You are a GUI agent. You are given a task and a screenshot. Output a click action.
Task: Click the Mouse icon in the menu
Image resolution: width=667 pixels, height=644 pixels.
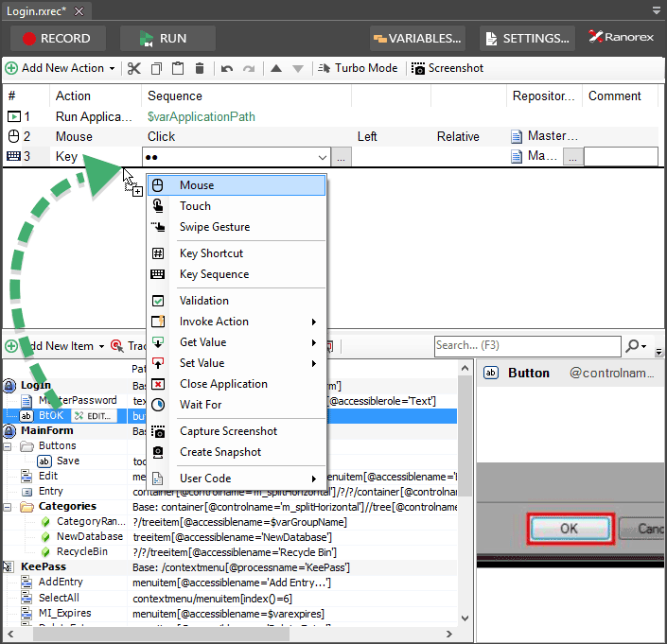click(158, 185)
